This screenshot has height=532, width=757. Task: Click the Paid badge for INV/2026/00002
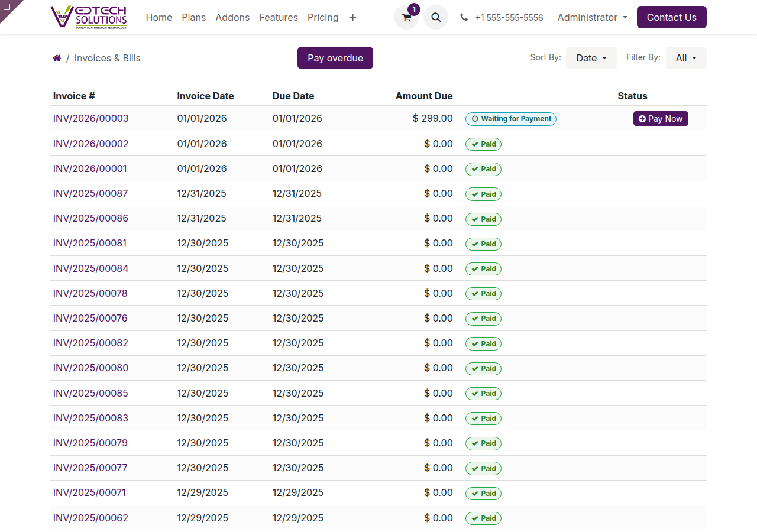483,144
